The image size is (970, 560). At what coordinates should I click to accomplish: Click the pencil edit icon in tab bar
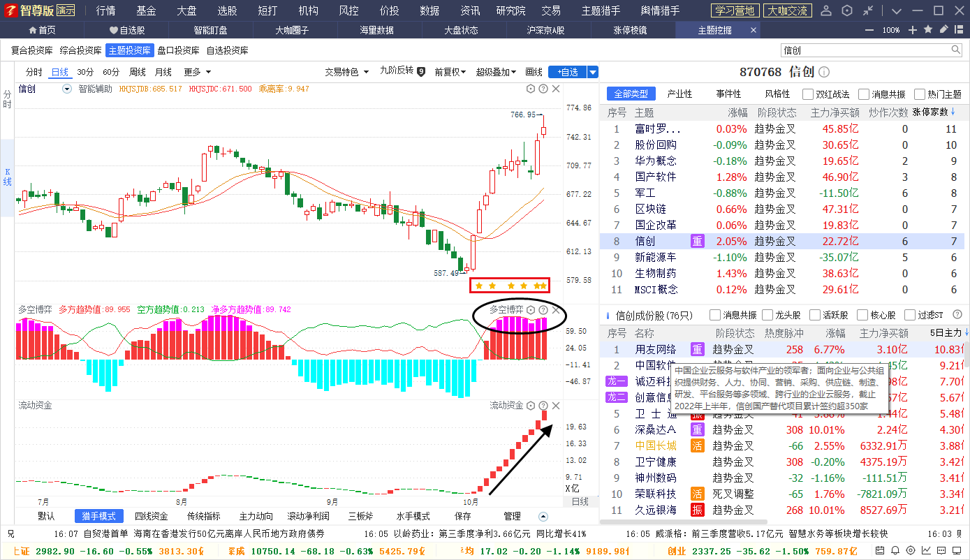tap(943, 30)
